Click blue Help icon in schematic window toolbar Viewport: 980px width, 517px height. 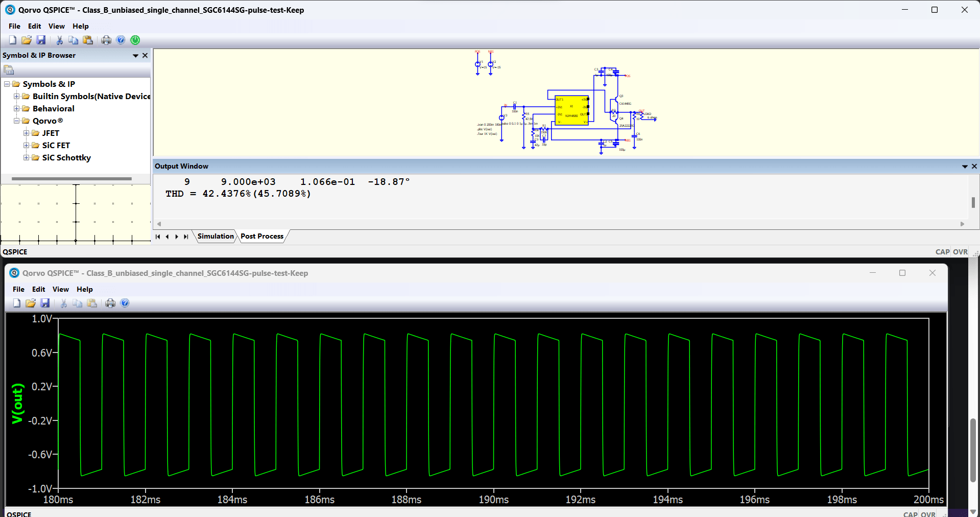click(121, 40)
